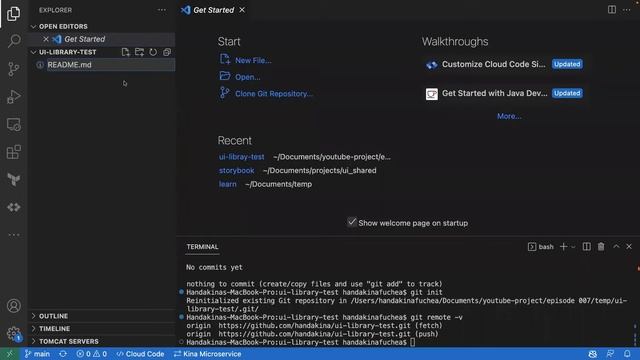This screenshot has width=640, height=360.
Task: Toggle Show welcome page on startup
Action: [352, 222]
